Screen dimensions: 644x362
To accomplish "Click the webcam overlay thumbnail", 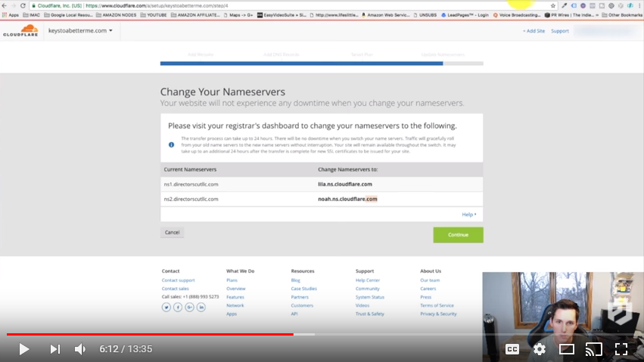I will pyautogui.click(x=563, y=317).
